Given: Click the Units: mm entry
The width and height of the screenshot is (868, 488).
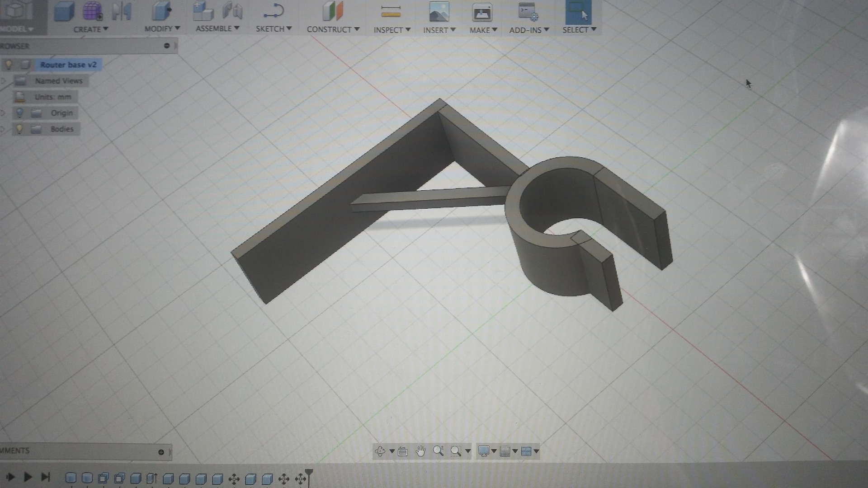Looking at the screenshot, I should [52, 97].
